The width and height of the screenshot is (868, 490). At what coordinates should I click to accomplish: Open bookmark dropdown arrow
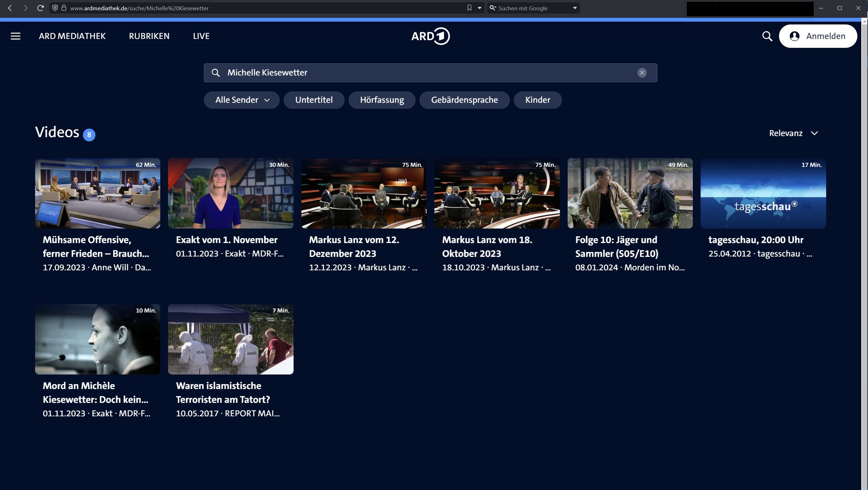pos(479,8)
